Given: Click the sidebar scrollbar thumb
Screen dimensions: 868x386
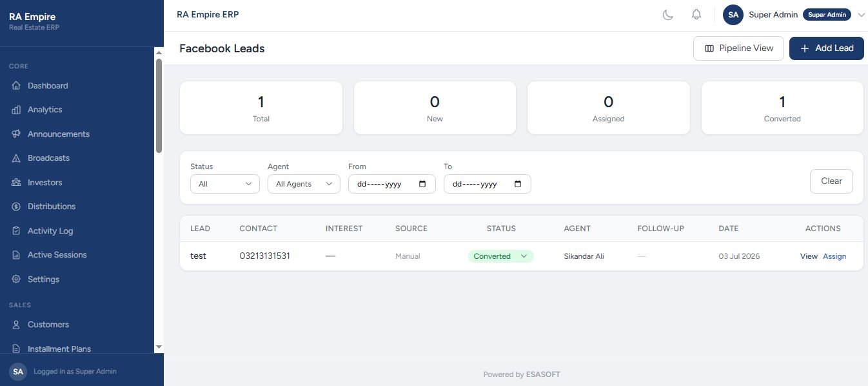Looking at the screenshot, I should [159, 107].
